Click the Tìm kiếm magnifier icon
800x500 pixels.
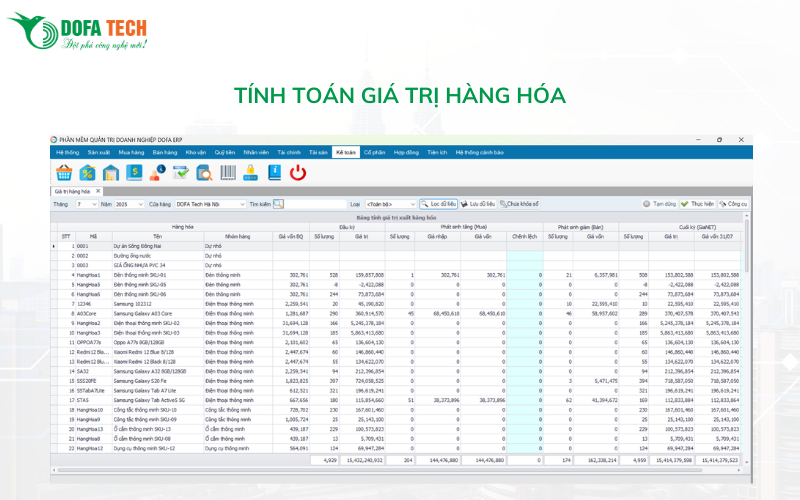278,204
